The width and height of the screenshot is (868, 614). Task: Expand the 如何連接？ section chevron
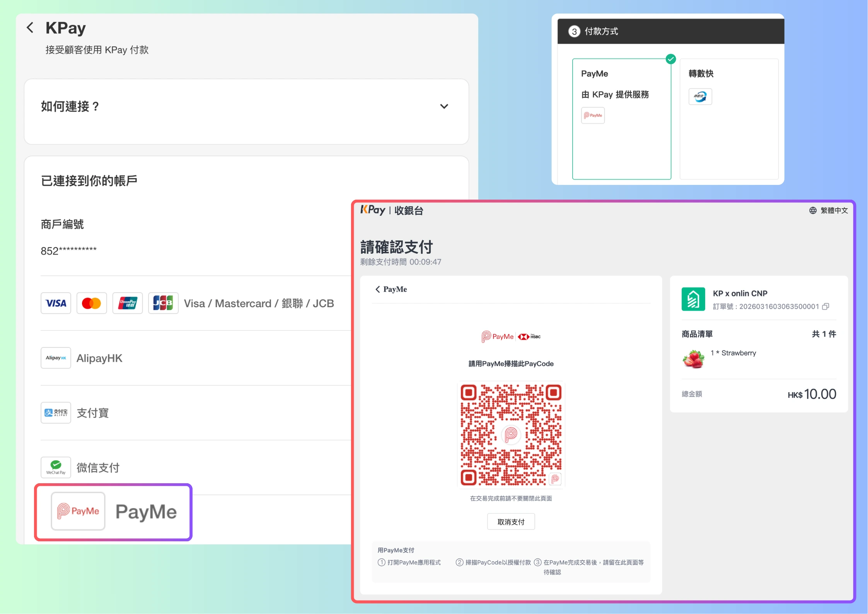[444, 106]
